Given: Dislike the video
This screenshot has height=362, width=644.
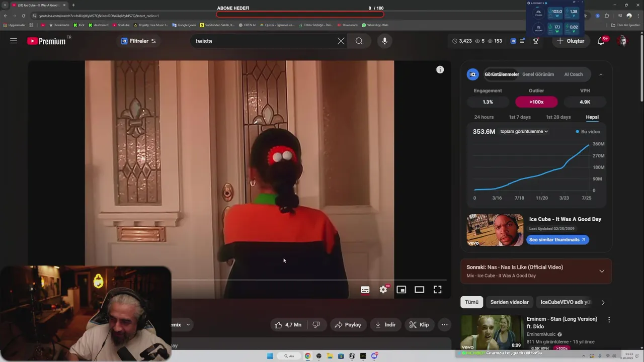Looking at the screenshot, I should pos(316,325).
